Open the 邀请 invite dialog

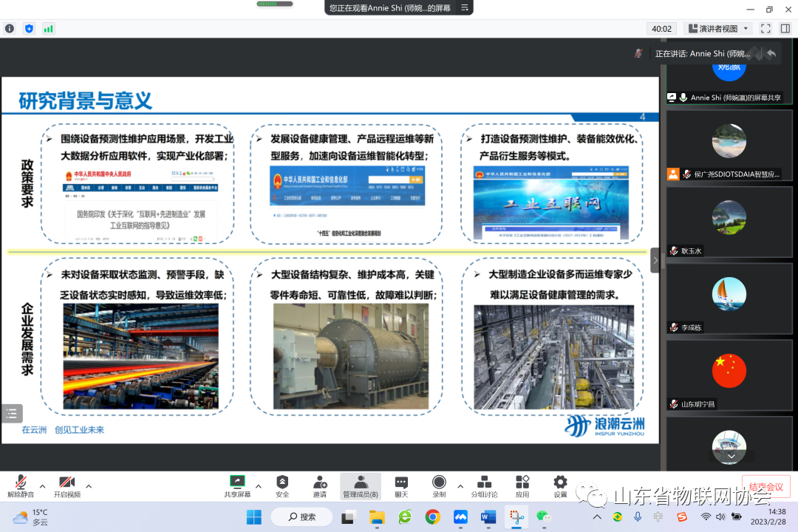pos(320,485)
